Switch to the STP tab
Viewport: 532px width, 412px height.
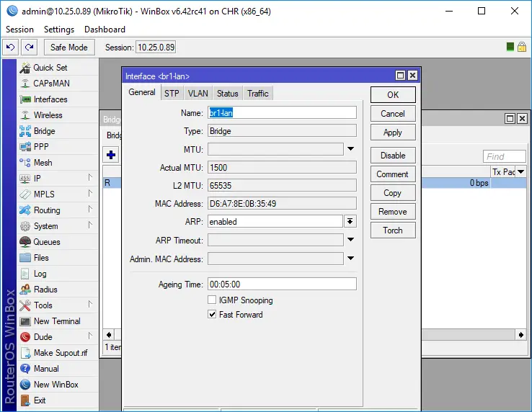(x=172, y=94)
